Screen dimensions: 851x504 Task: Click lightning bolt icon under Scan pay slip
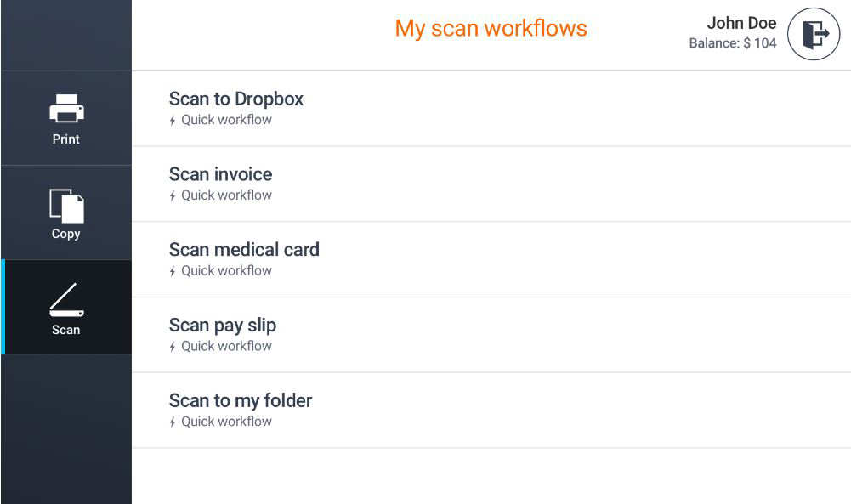(173, 347)
